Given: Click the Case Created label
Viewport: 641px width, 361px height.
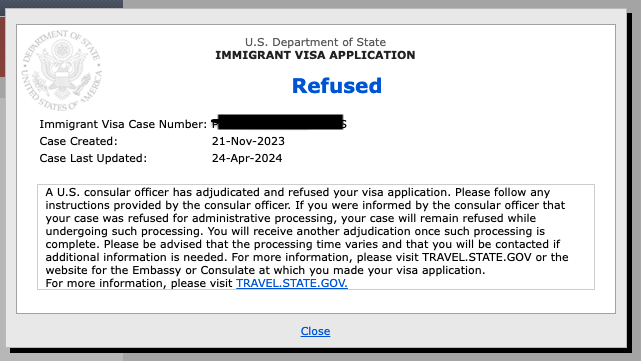Looking at the screenshot, I should 78,141.
